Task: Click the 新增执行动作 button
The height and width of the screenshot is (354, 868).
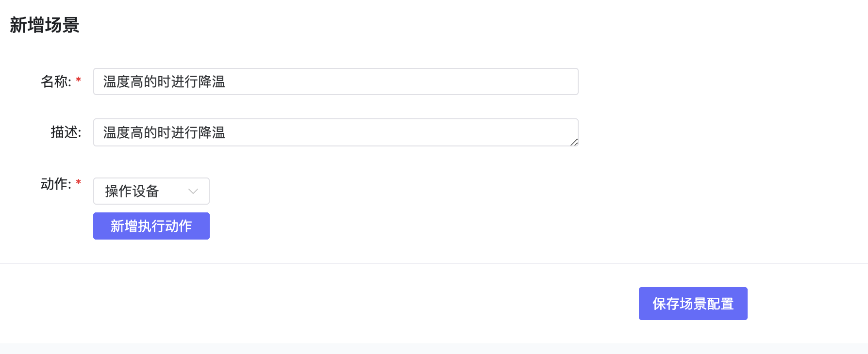Action: coord(151,226)
